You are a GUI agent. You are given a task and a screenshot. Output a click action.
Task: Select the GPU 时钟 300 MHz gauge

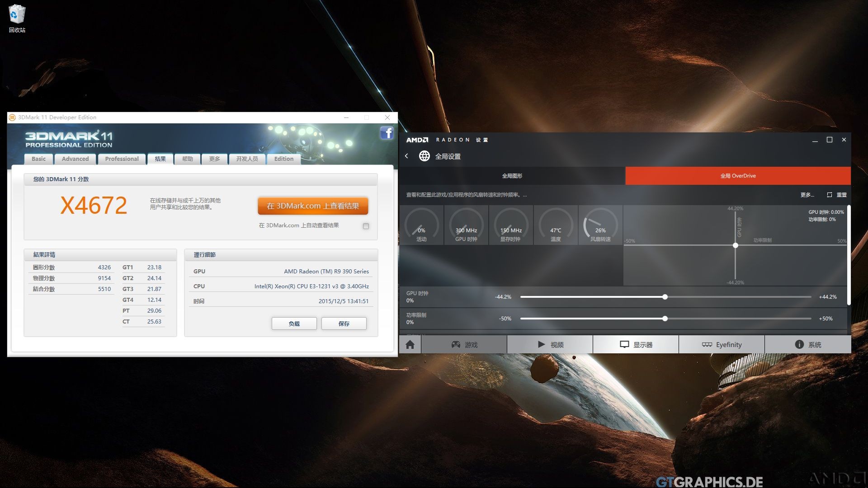(x=466, y=225)
